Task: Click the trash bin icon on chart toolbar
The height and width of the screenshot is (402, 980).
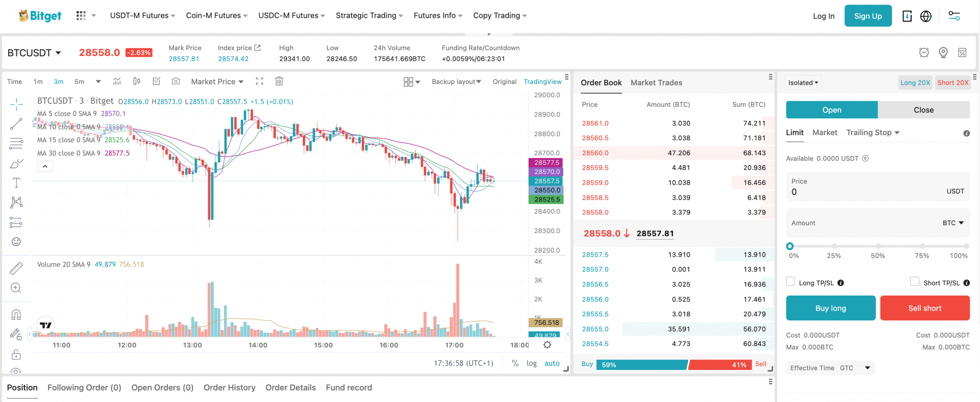Action: tap(279, 81)
